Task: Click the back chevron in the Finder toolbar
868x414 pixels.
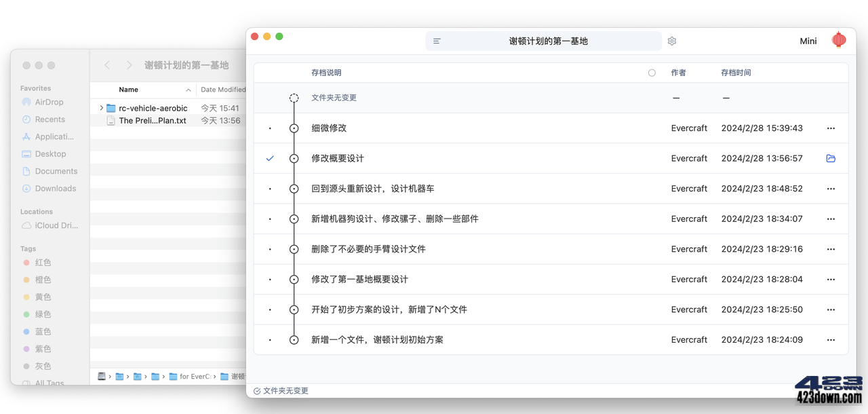Action: point(107,65)
